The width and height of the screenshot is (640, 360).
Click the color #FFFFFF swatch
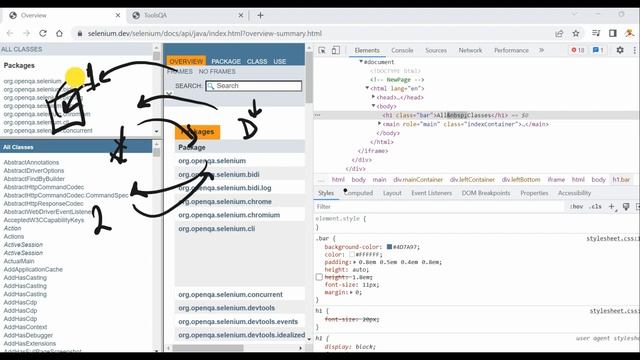[352, 254]
